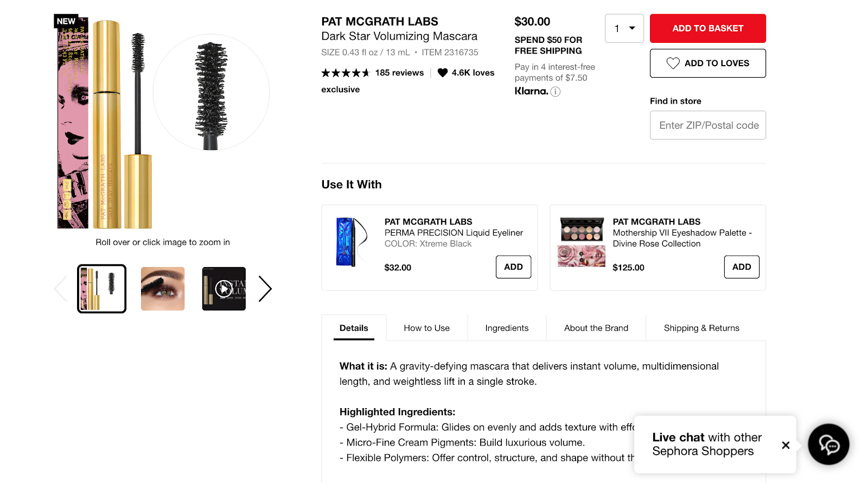The image size is (868, 483).
Task: Dismiss the live chat popup
Action: 786,445
